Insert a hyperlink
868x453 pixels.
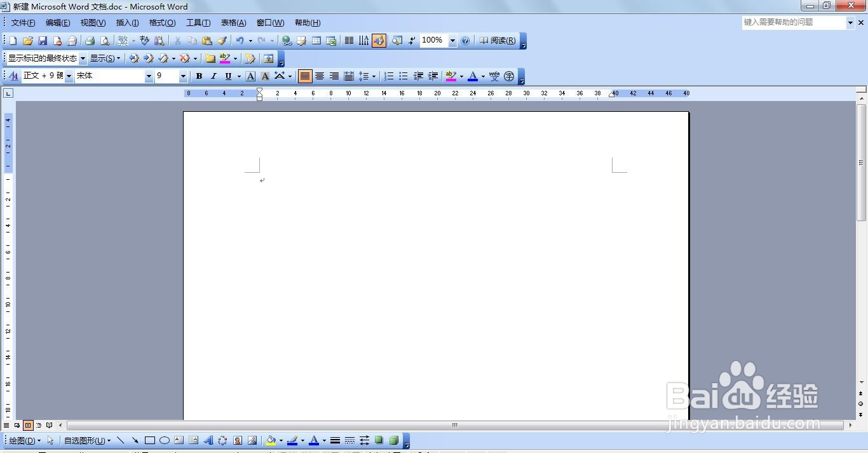coord(287,41)
